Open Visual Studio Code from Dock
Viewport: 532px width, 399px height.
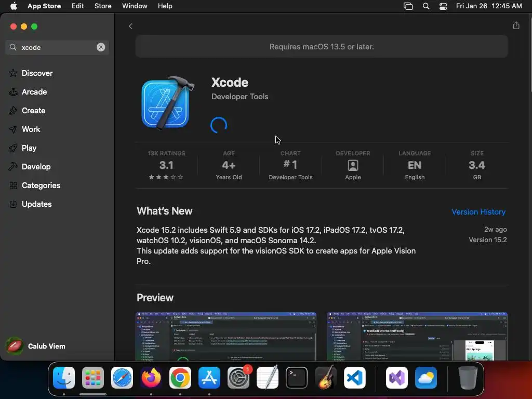click(354, 378)
